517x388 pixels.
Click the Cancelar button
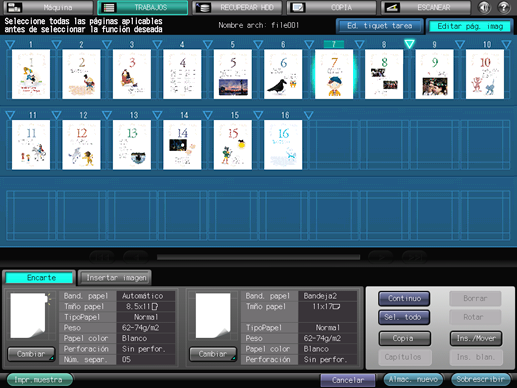coord(348,380)
